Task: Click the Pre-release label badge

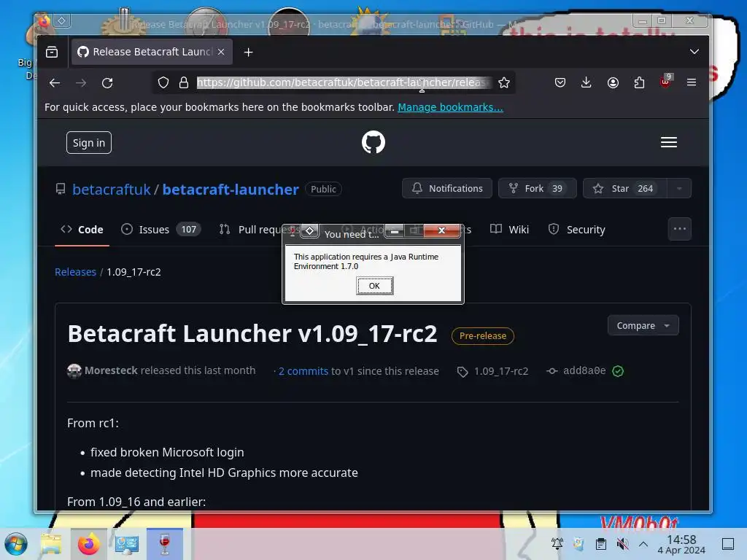Action: (x=483, y=335)
